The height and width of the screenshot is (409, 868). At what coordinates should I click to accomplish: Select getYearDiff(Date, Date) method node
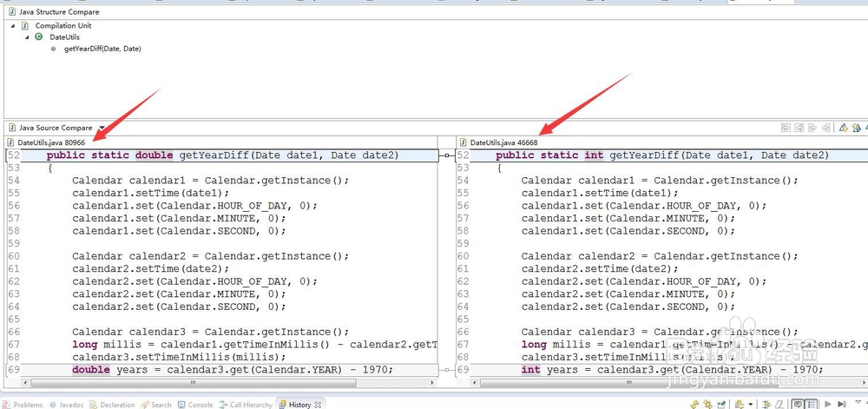(x=102, y=49)
